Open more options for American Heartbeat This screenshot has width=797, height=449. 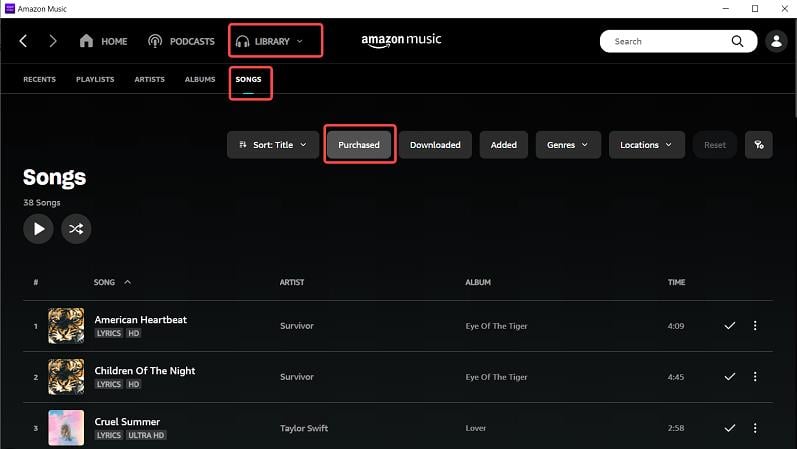[x=755, y=325]
